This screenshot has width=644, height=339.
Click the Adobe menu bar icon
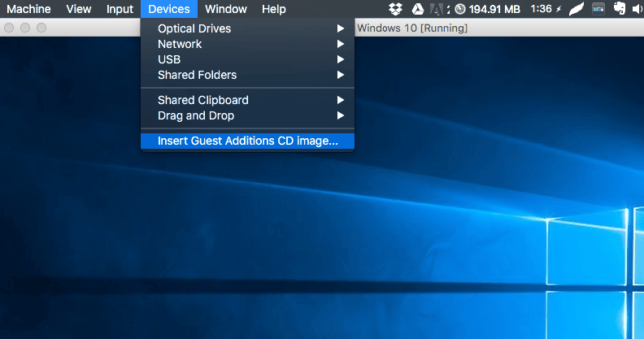click(437, 9)
